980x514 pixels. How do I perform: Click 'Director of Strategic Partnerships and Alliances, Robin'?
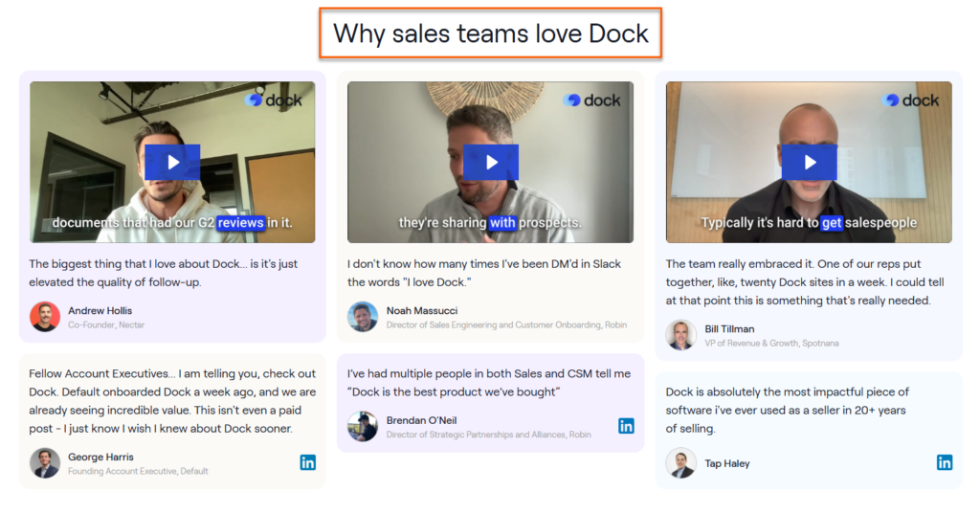489,435
